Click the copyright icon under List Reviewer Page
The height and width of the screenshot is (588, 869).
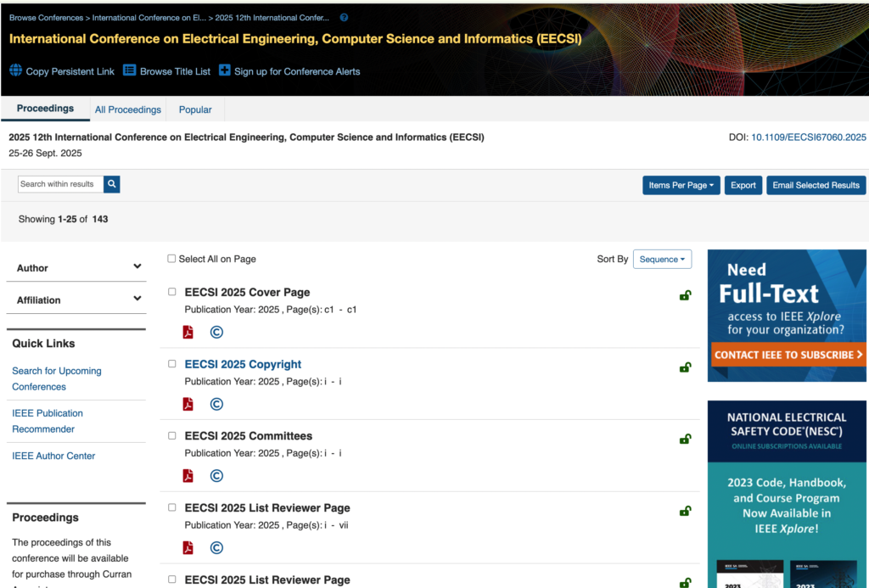(216, 548)
